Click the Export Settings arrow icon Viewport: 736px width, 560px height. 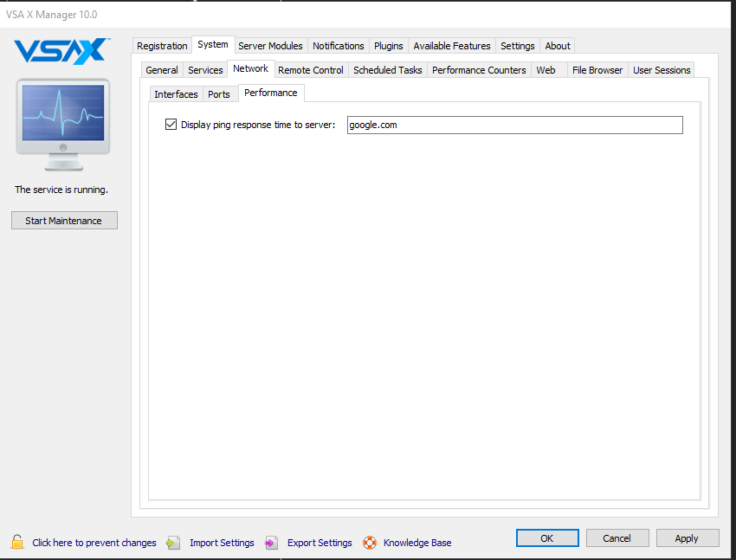click(271, 543)
